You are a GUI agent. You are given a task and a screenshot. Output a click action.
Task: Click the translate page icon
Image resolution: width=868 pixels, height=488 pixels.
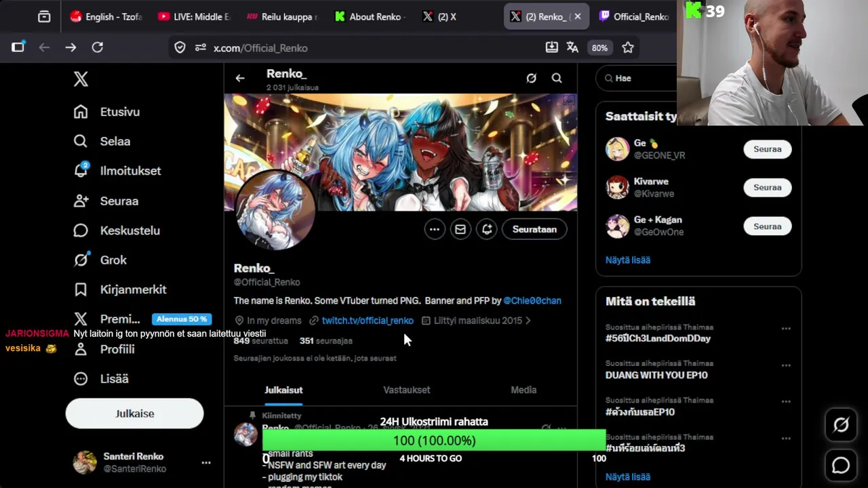pos(572,47)
